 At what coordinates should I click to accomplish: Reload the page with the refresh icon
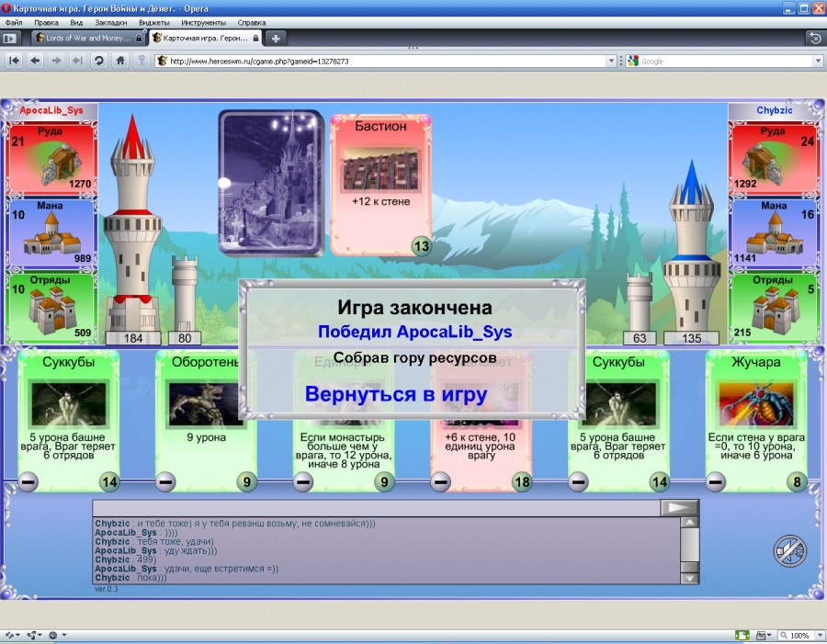click(98, 61)
